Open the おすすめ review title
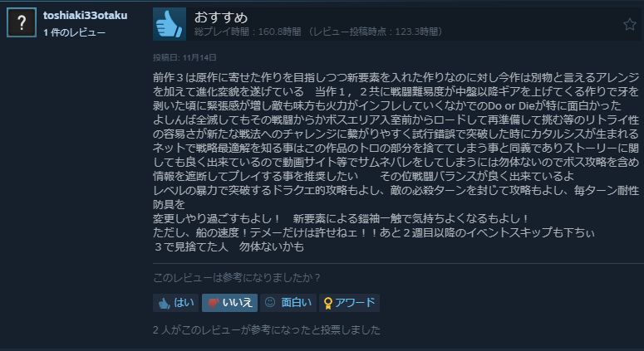The height and width of the screenshot is (351, 644). point(221,17)
